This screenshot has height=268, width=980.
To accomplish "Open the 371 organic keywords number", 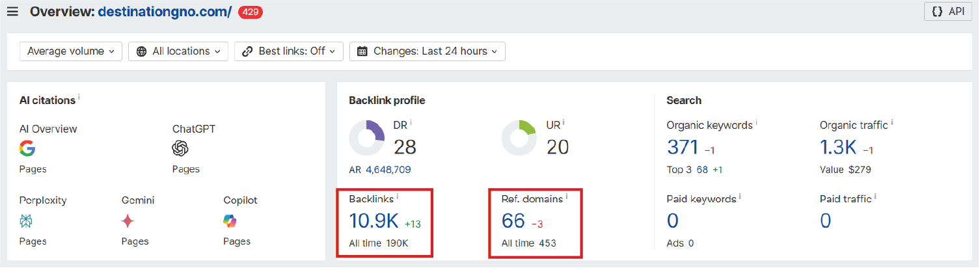I will [683, 147].
